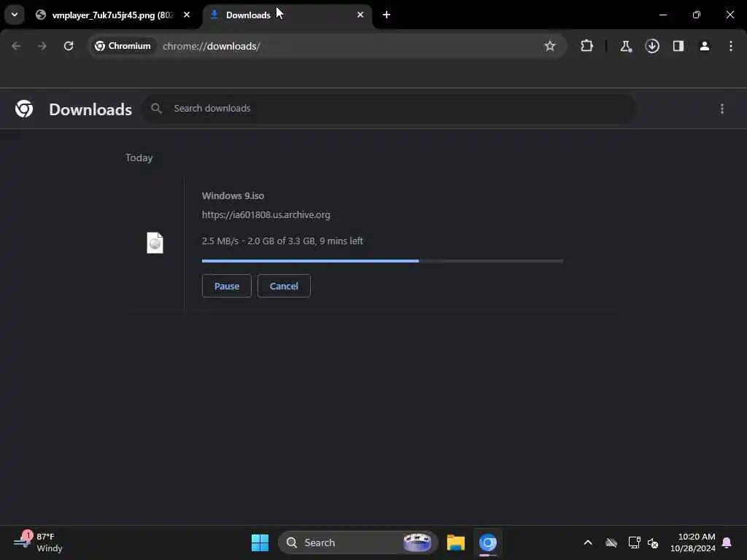Open the ia601808.us.archive.org source link

(x=266, y=215)
